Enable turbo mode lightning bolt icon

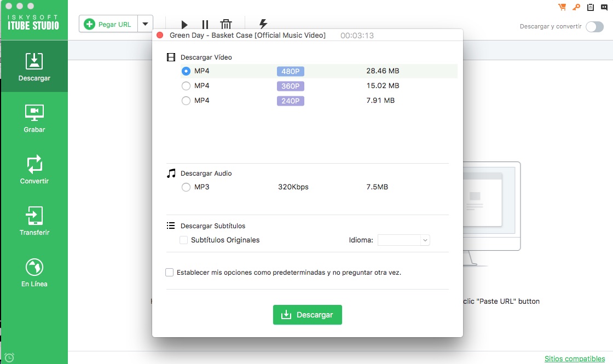(263, 24)
